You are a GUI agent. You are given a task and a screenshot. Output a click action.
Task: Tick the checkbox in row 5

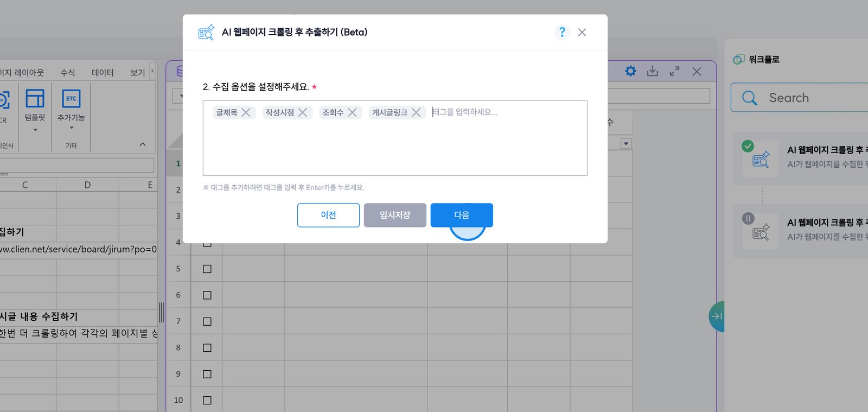click(x=207, y=269)
